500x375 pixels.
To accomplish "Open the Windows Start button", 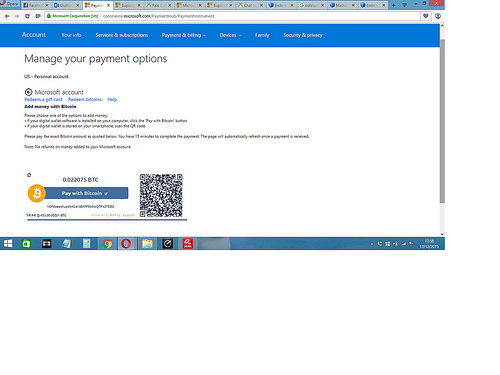I will 8,244.
